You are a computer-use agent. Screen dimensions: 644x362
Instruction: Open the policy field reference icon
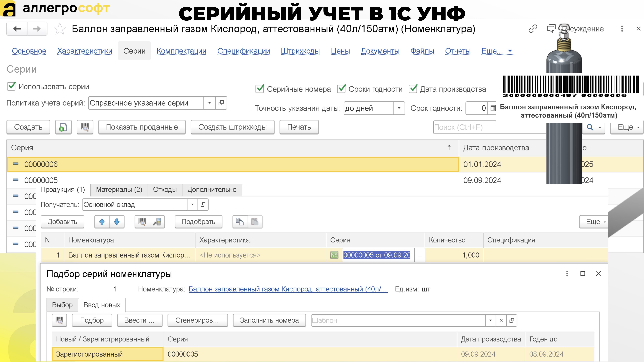pyautogui.click(x=221, y=103)
